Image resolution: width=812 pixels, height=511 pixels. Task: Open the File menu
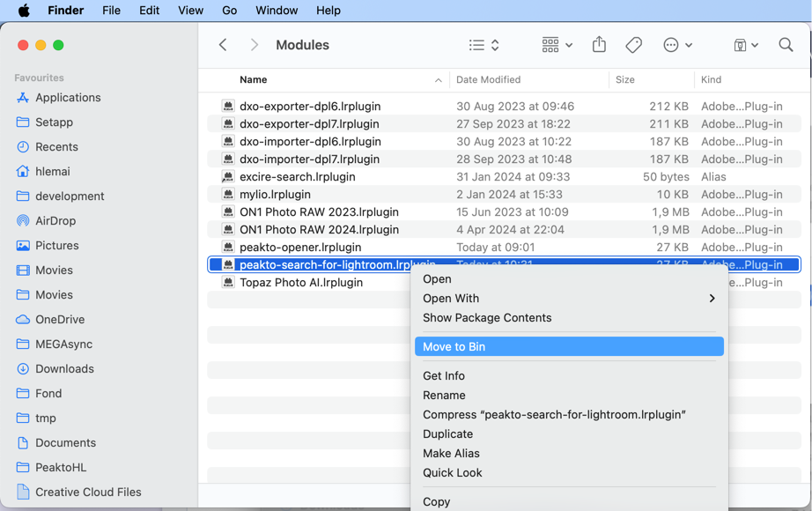(x=111, y=11)
